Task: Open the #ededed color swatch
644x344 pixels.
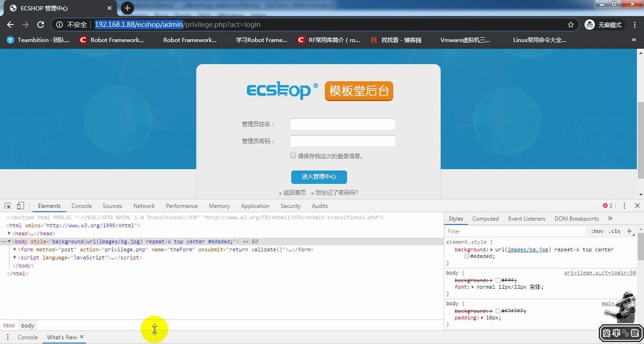Action: pos(467,256)
